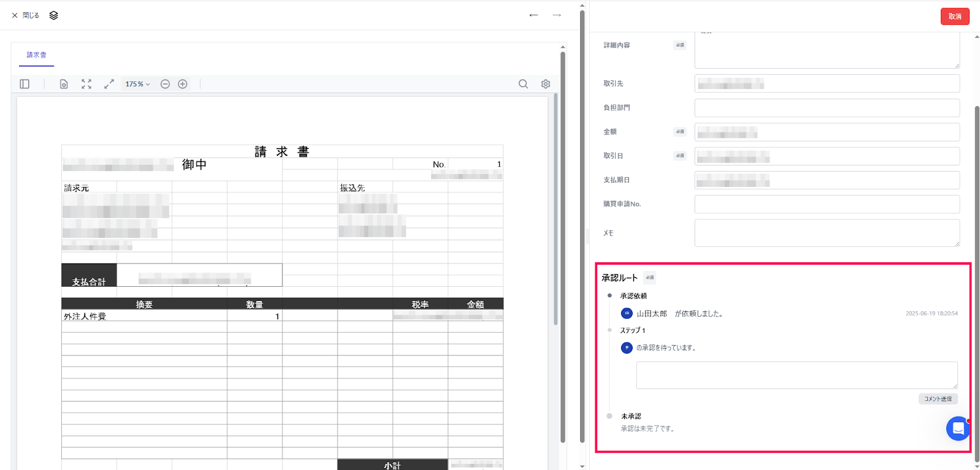The image size is (980, 470).
Task: Click the 支払期日 input field
Action: coord(827,180)
